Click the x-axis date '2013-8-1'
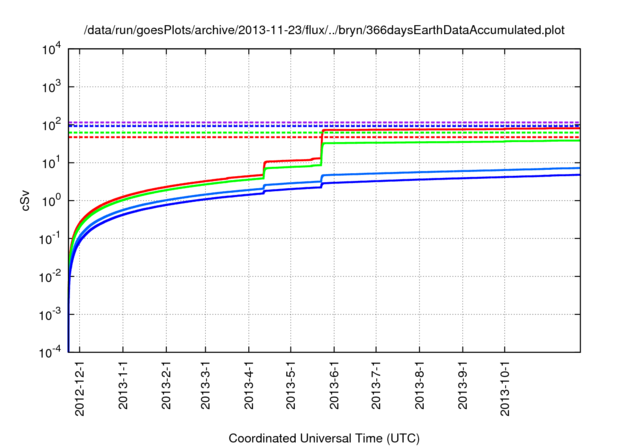 pyautogui.click(x=419, y=385)
